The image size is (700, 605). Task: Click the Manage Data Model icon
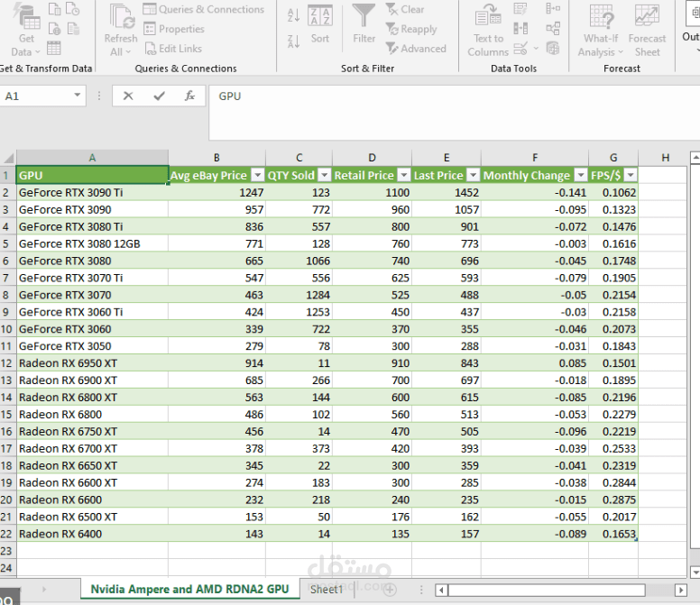[x=553, y=48]
